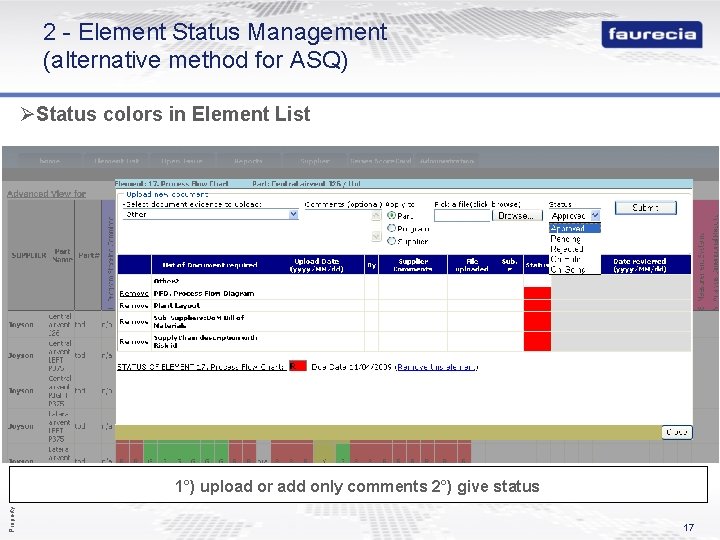Click the Submit button

pos(646,208)
